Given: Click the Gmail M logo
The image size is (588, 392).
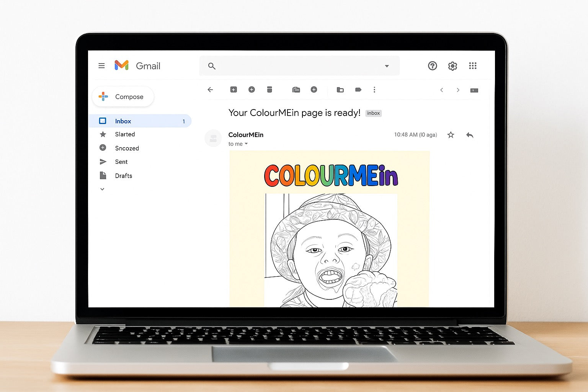Looking at the screenshot, I should (x=121, y=65).
